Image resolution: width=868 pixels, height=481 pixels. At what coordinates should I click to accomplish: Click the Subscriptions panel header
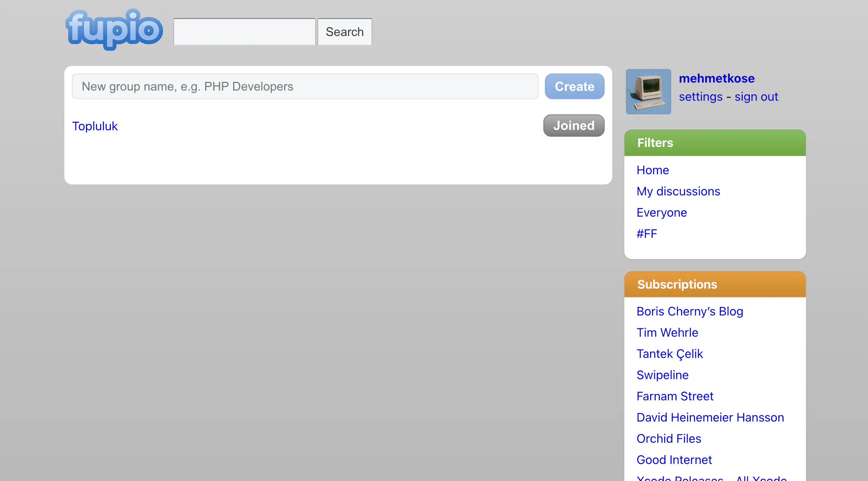click(715, 284)
